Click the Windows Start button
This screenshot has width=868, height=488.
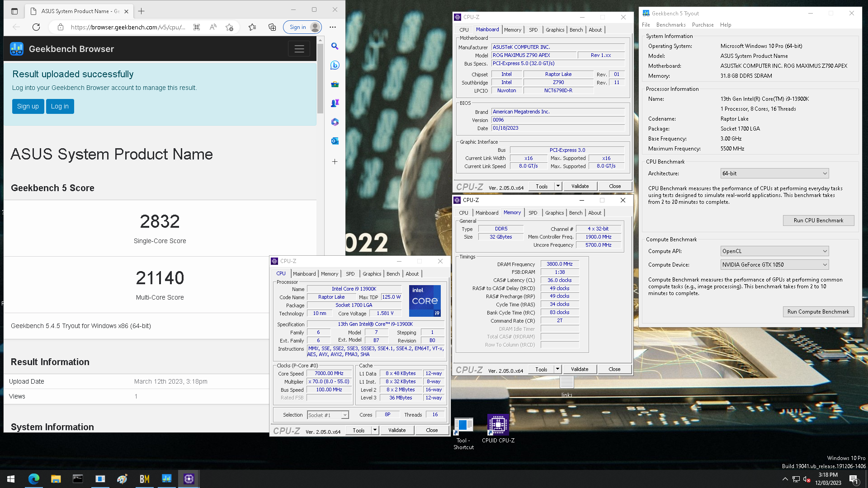tap(11, 479)
